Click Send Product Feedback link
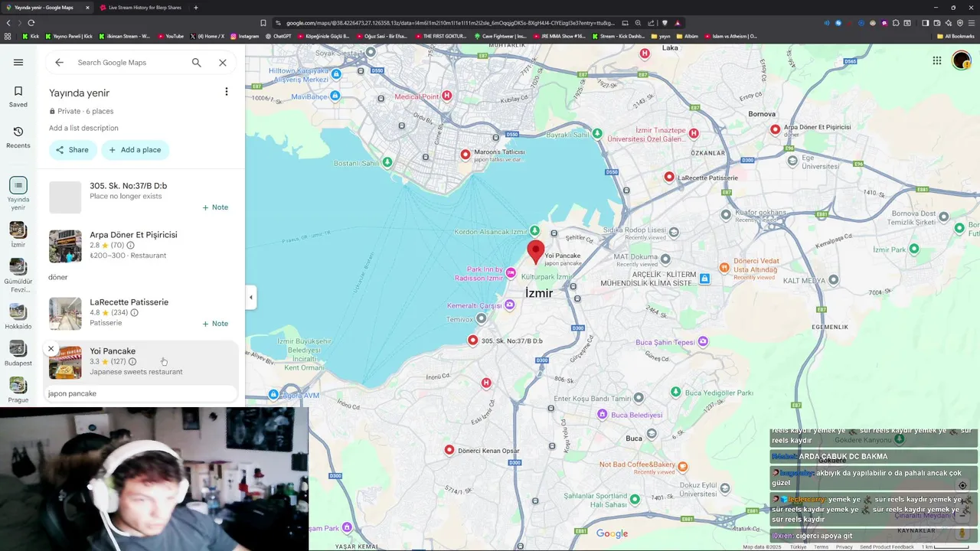 [887, 547]
